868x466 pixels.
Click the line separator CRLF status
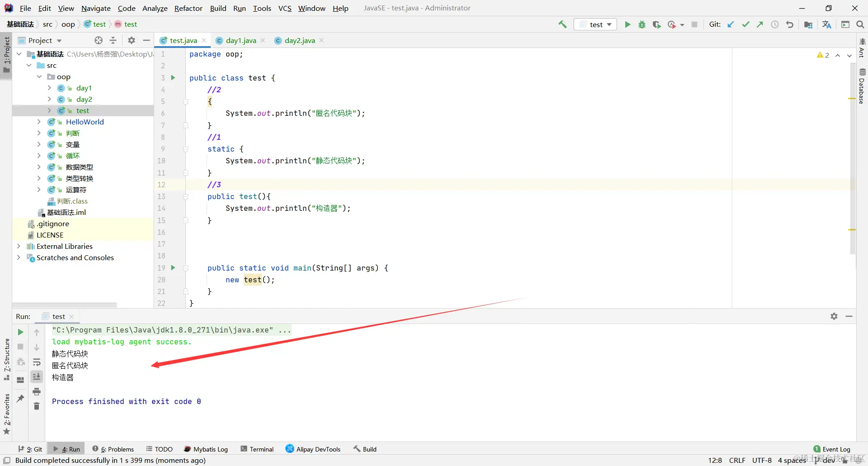[x=737, y=460]
